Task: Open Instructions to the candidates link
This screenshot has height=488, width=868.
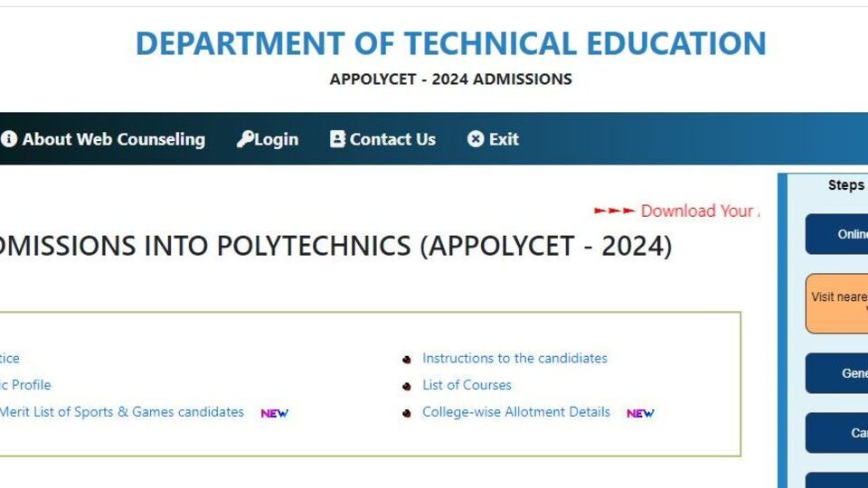Action: pyautogui.click(x=514, y=358)
